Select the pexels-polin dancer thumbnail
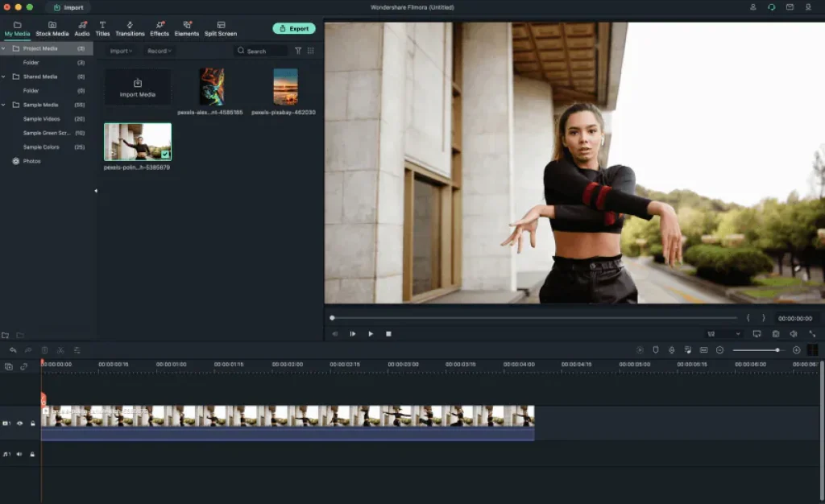The height and width of the screenshot is (504, 825). point(137,142)
